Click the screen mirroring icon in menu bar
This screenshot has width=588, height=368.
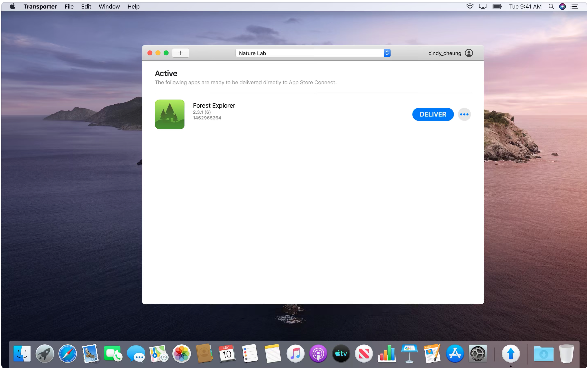483,6
